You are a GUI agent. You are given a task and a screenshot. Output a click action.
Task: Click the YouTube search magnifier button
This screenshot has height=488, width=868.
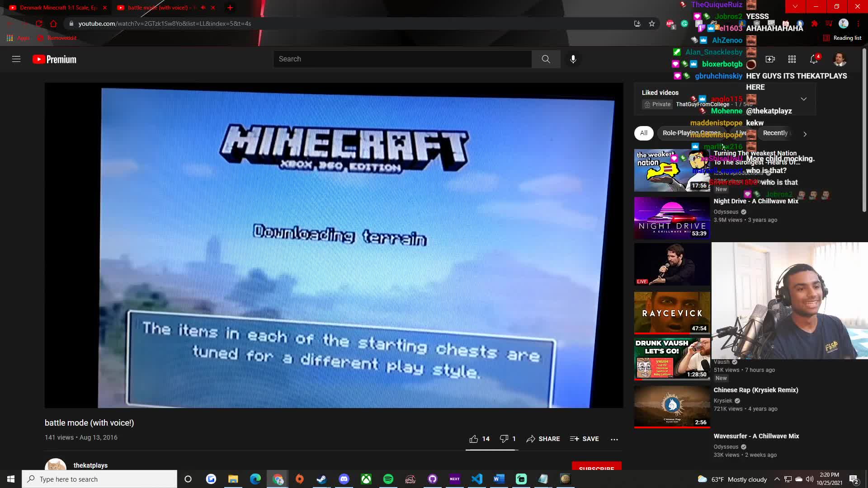[x=546, y=59]
